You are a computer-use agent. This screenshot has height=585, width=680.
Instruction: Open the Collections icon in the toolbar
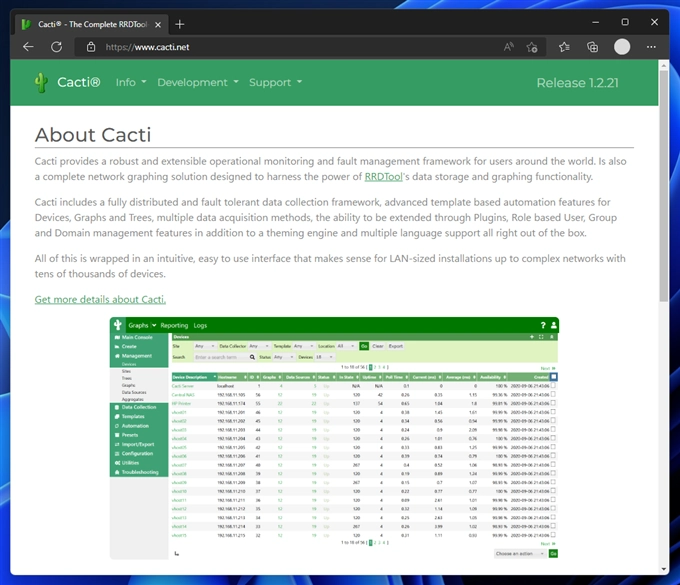[x=592, y=47]
